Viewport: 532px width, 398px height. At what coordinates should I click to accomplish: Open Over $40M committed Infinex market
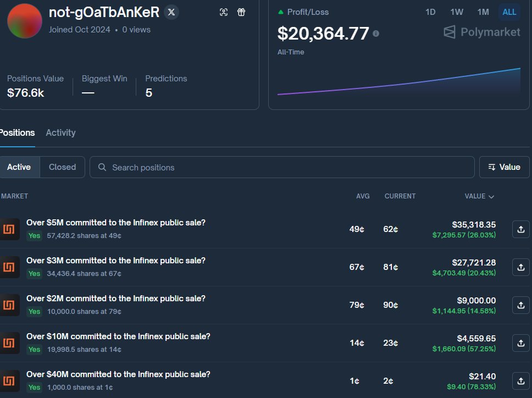pyautogui.click(x=118, y=374)
